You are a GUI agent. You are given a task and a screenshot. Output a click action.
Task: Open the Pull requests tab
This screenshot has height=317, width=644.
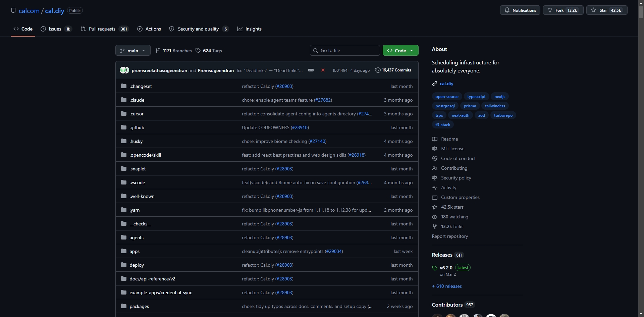point(105,29)
